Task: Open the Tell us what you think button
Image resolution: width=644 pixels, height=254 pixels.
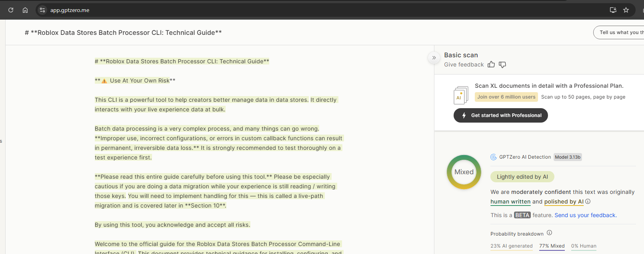Action: (619, 32)
